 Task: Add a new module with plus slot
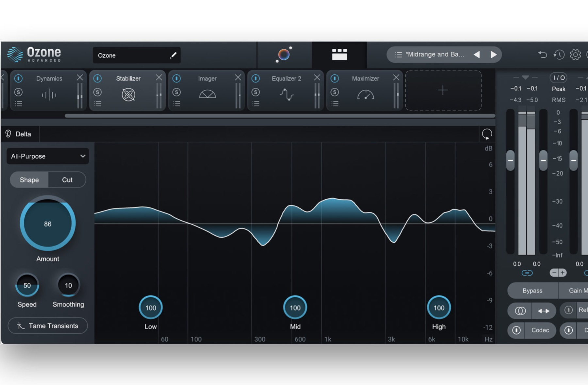[443, 90]
